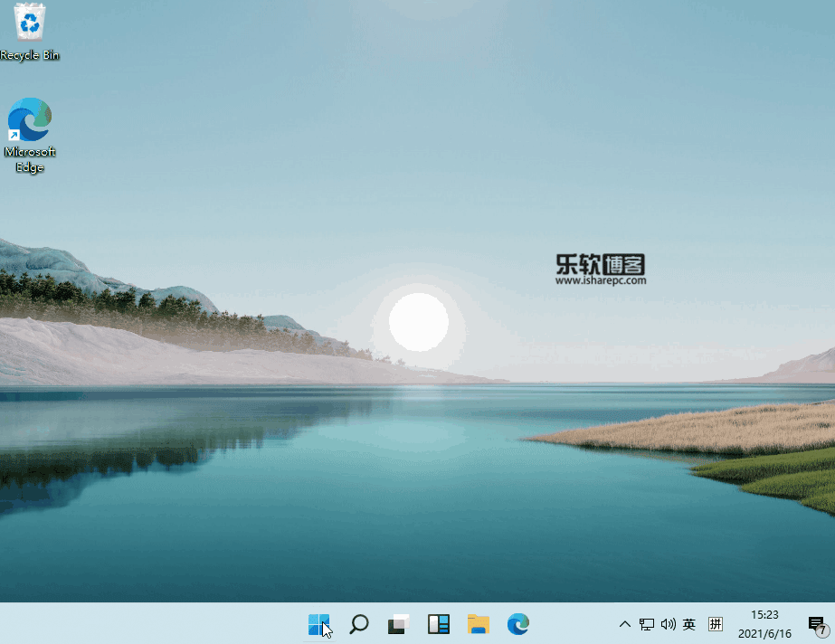Open the Recycle Bin
Screen dimensions: 835x644
coord(29,23)
